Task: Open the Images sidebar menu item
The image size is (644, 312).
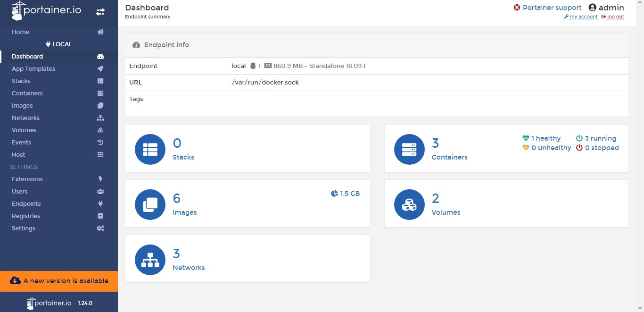Action: [x=22, y=106]
